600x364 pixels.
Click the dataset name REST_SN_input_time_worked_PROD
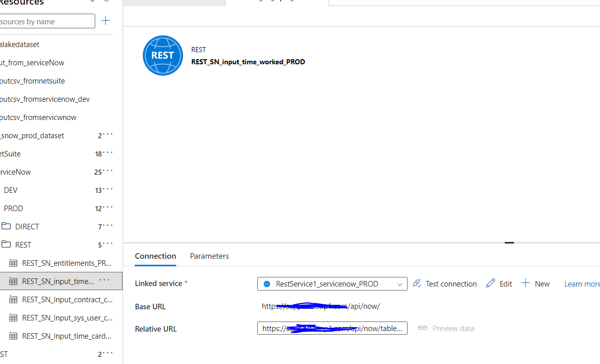click(x=248, y=62)
